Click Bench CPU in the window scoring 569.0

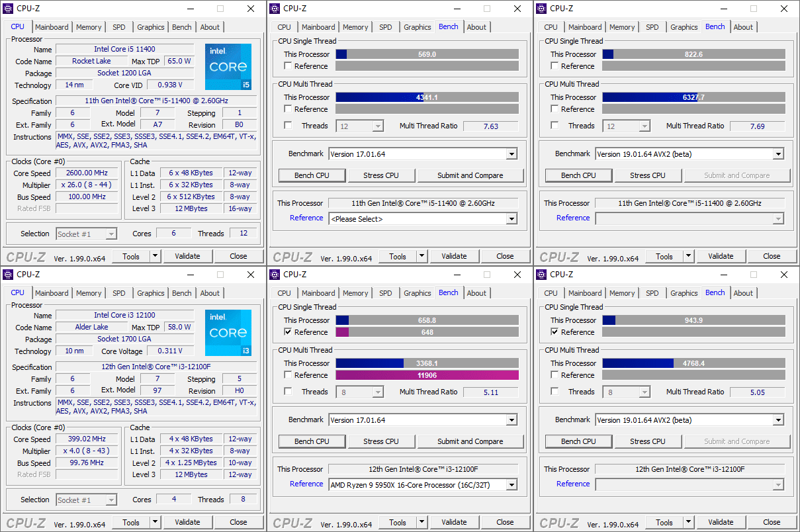312,175
